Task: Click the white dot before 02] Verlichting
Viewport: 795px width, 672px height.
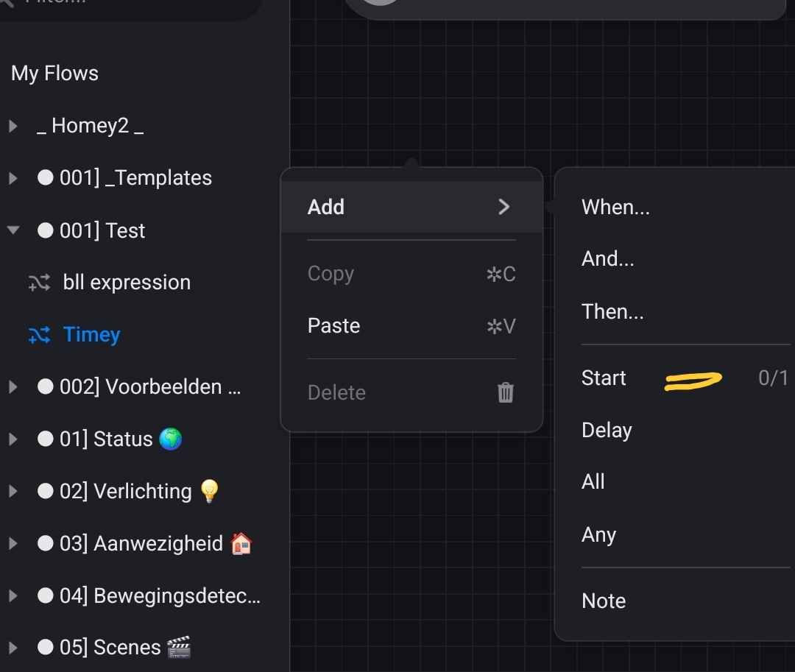Action: click(x=46, y=491)
